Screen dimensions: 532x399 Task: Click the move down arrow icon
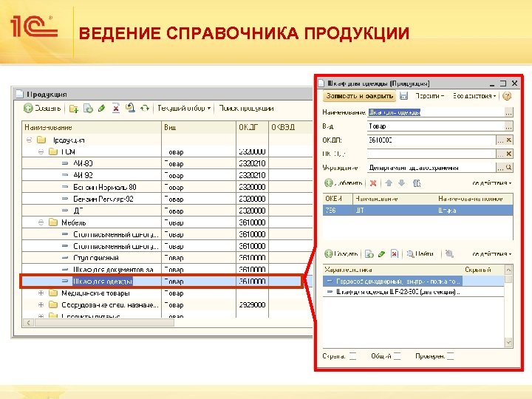(402, 183)
